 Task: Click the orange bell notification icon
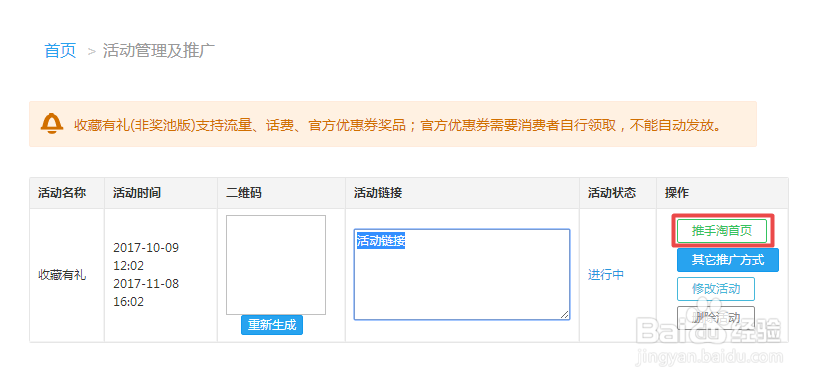click(52, 124)
